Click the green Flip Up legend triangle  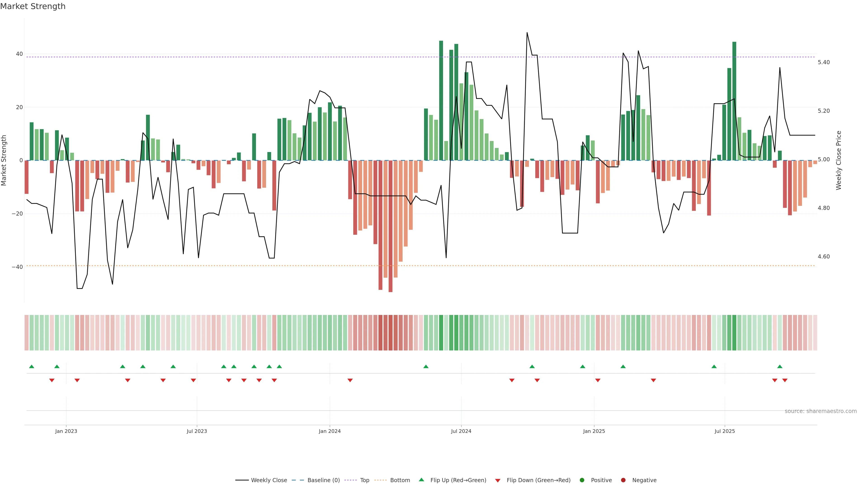click(421, 480)
